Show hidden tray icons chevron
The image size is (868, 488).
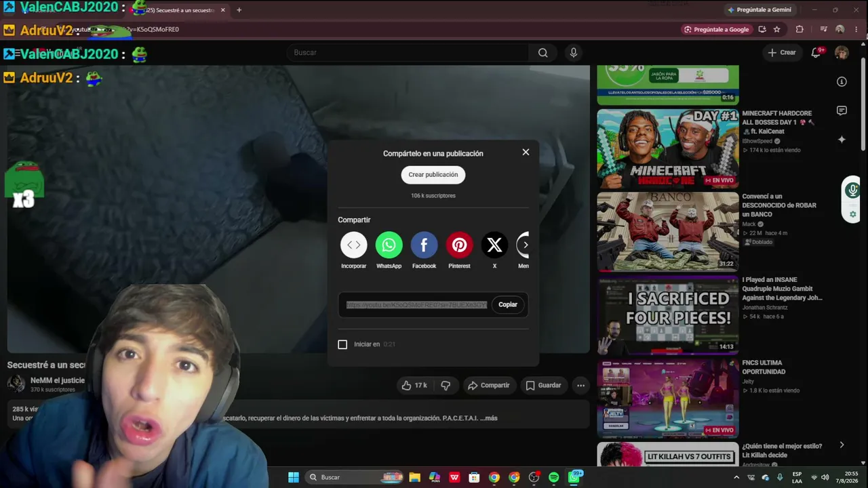tap(736, 477)
